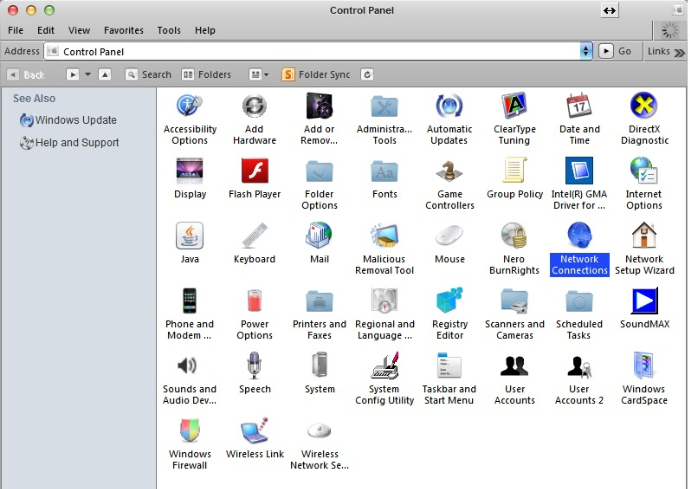This screenshot has height=489, width=690.
Task: Open User Accounts 2
Action: pos(579,379)
